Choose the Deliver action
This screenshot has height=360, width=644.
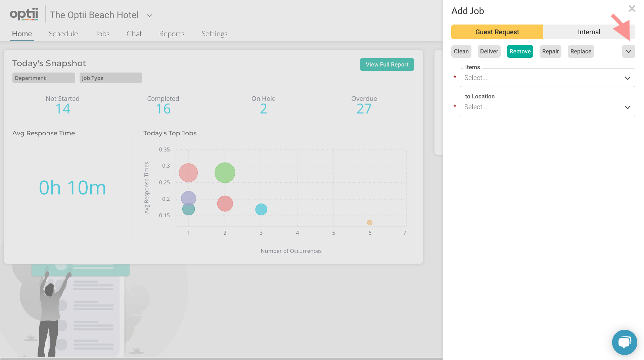pyautogui.click(x=489, y=51)
